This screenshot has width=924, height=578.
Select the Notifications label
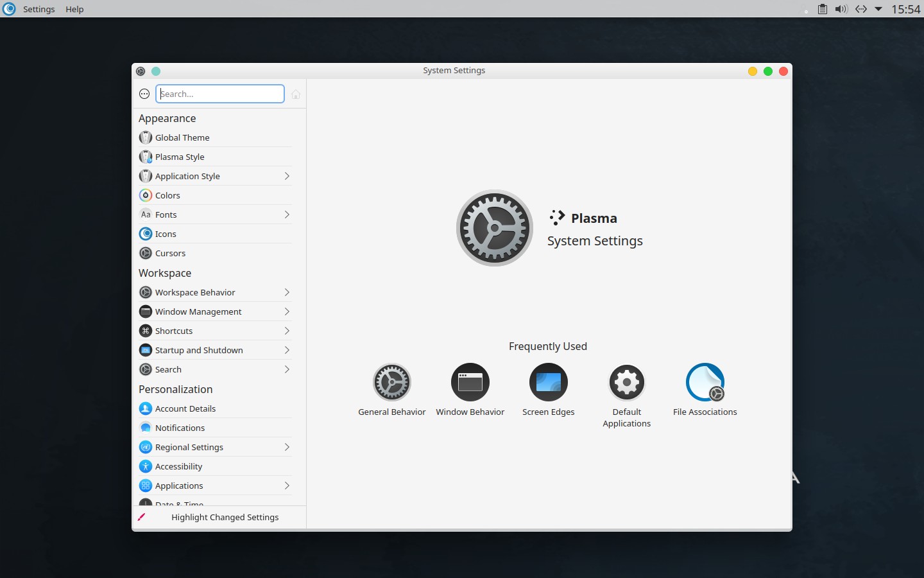coord(180,428)
